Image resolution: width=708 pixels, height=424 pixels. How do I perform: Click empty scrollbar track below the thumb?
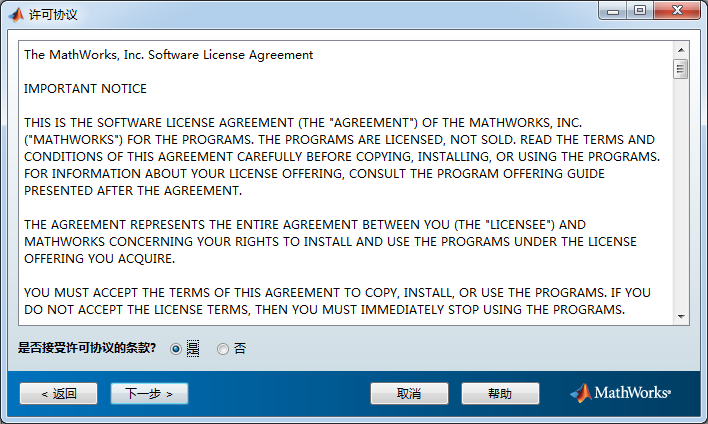click(x=681, y=200)
